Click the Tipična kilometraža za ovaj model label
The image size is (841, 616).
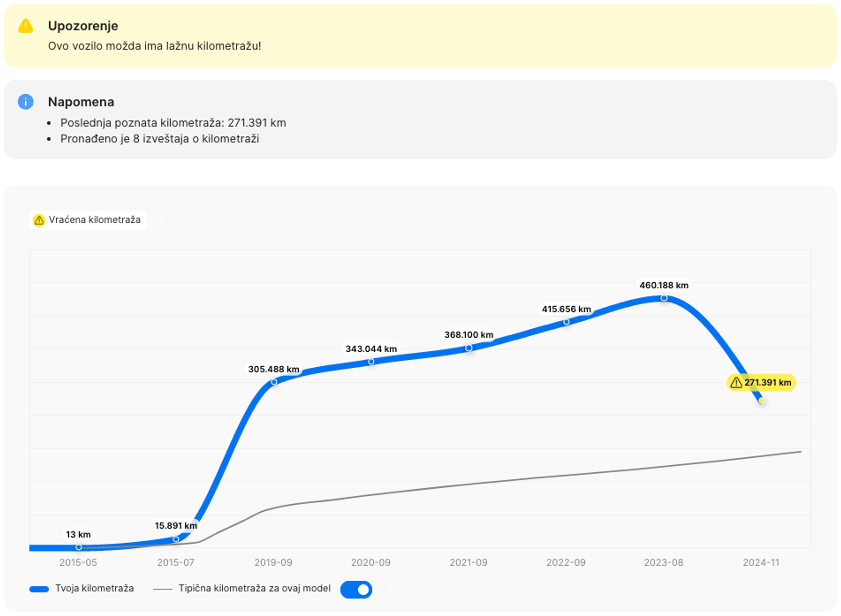tap(254, 588)
